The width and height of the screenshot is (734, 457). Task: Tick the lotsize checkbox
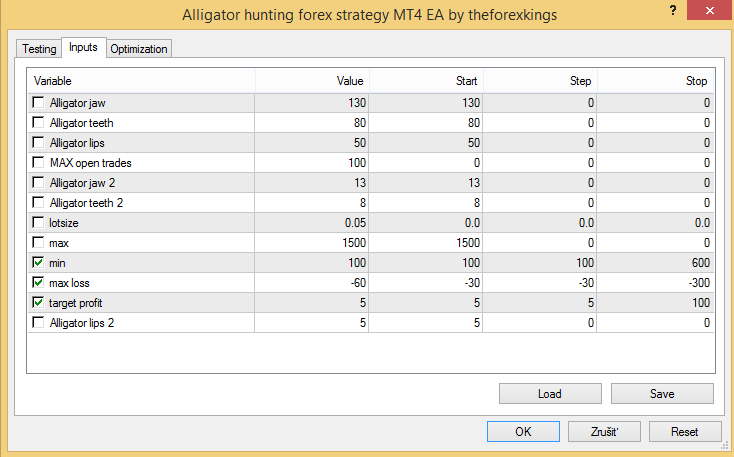pyautogui.click(x=38, y=222)
